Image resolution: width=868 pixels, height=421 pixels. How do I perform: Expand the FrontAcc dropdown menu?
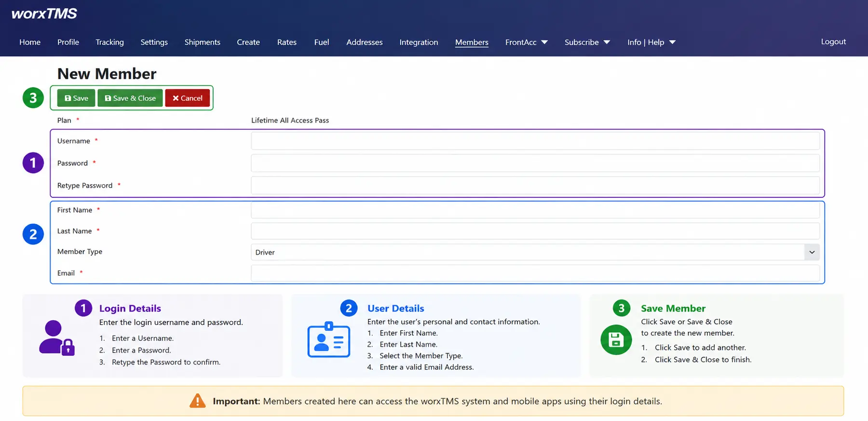click(527, 42)
